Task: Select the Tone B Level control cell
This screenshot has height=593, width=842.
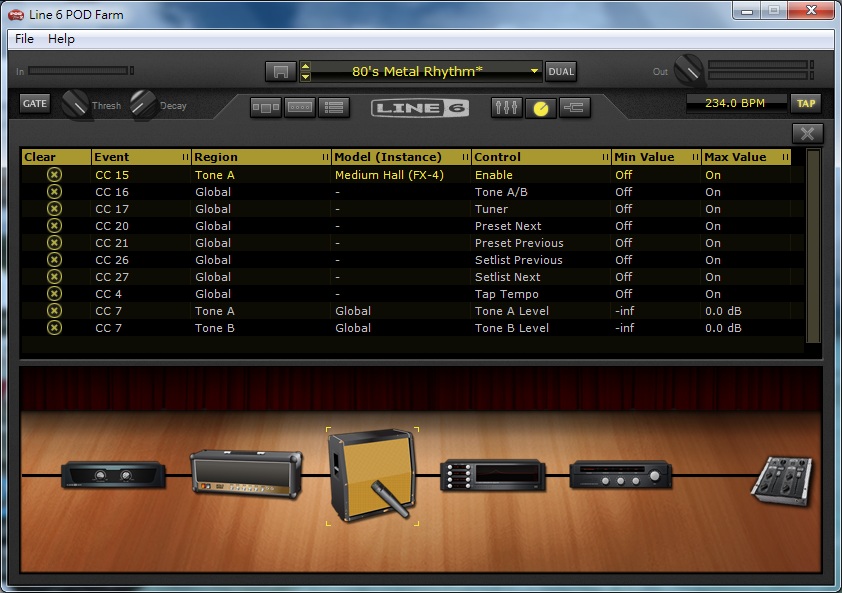Action: click(512, 328)
